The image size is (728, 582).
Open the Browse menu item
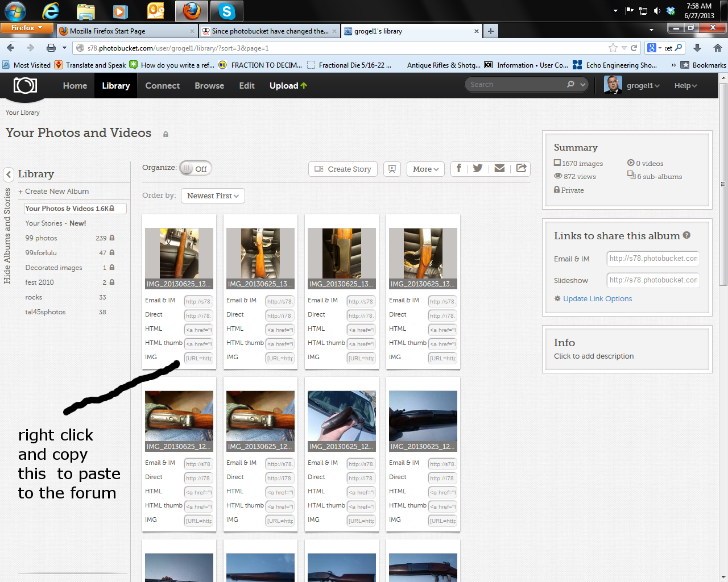[x=209, y=86]
